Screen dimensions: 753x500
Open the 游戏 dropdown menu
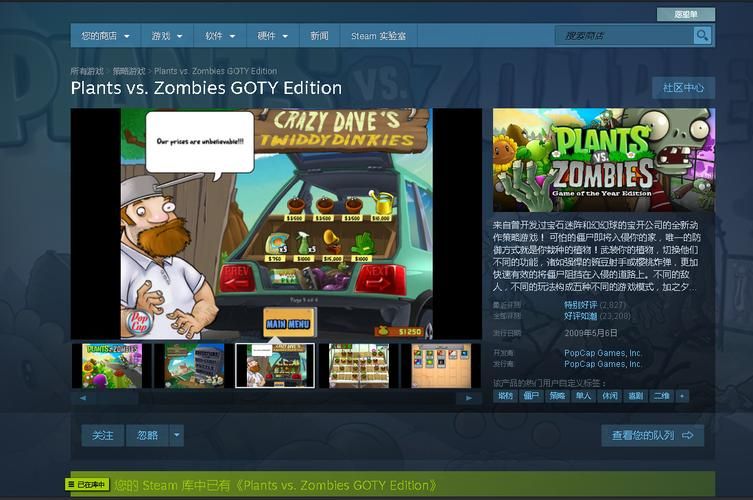click(x=167, y=36)
